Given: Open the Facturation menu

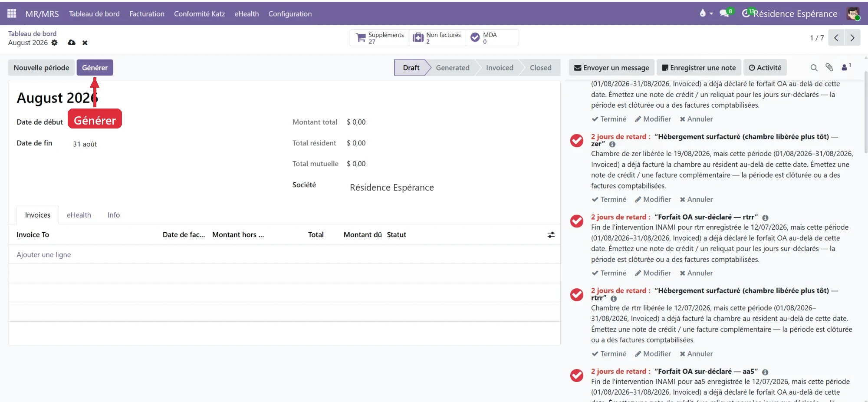Looking at the screenshot, I should [x=147, y=14].
